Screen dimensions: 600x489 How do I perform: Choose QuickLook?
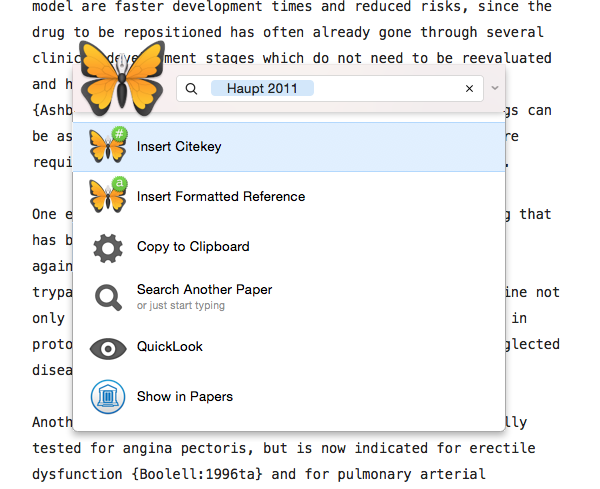pos(289,347)
